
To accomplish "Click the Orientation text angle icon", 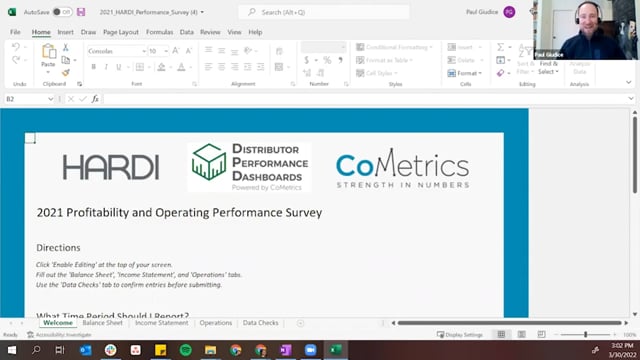I will [247, 50].
